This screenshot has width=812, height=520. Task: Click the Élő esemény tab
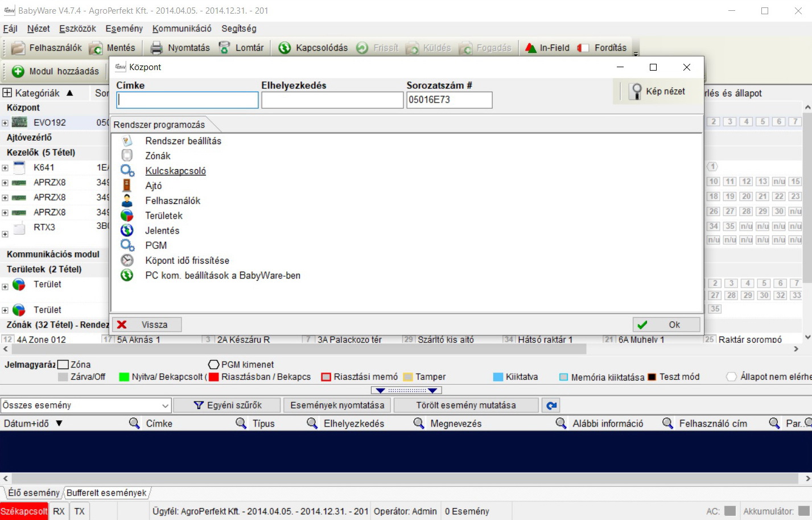34,493
